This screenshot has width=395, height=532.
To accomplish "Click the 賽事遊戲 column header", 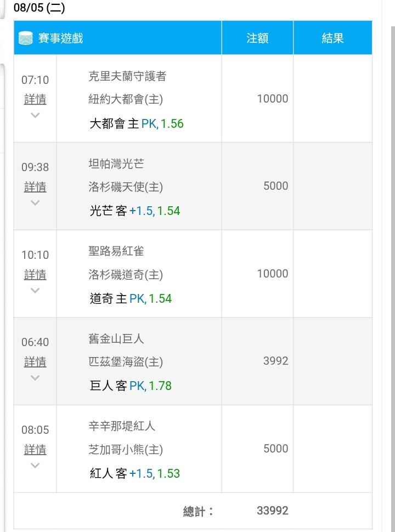I will click(x=60, y=38).
